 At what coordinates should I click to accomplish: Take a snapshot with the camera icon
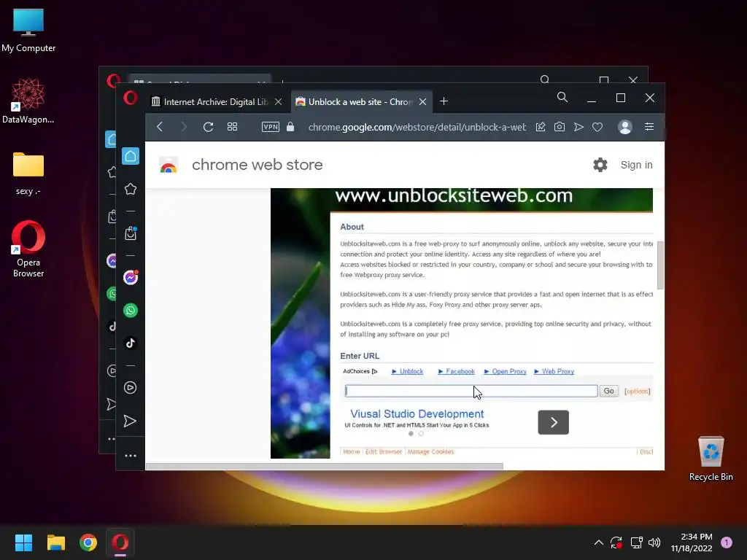click(560, 127)
